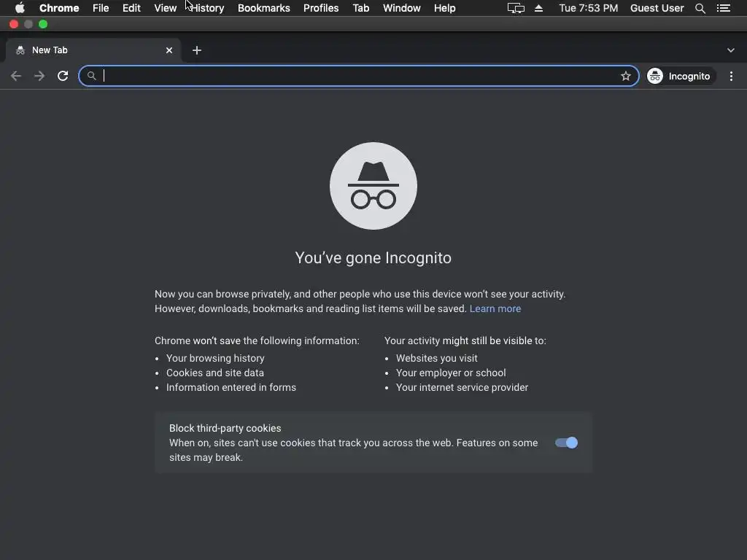Viewport: 747px width, 560px height.
Task: Open the Notification Center list icon
Action: click(724, 8)
